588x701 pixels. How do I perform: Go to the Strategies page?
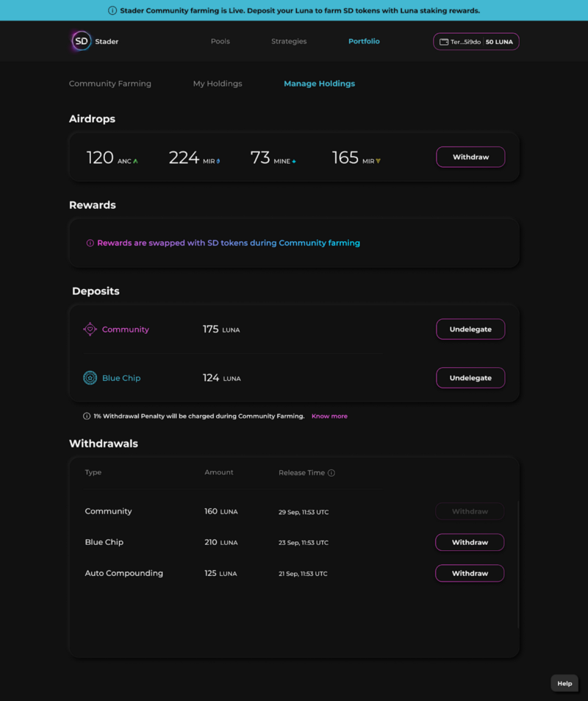(x=289, y=41)
